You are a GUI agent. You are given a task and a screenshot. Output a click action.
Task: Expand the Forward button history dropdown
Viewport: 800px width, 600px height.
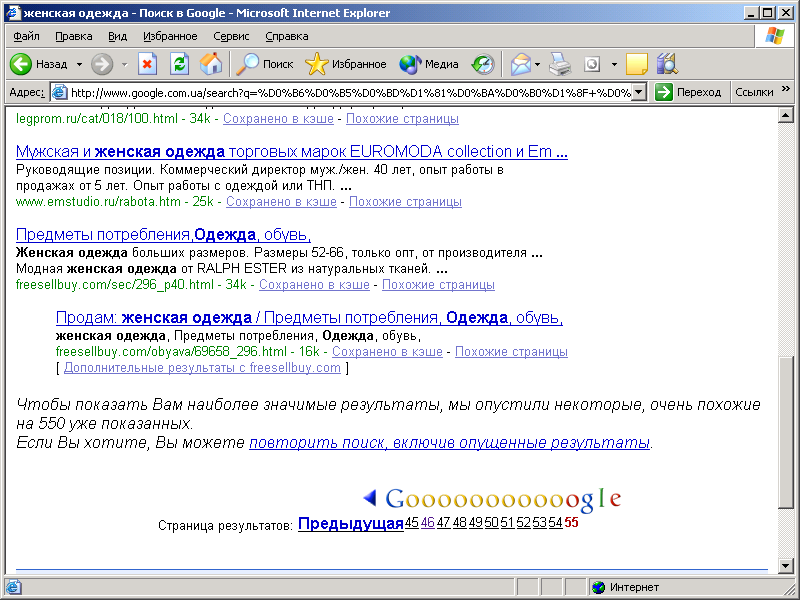coord(124,64)
